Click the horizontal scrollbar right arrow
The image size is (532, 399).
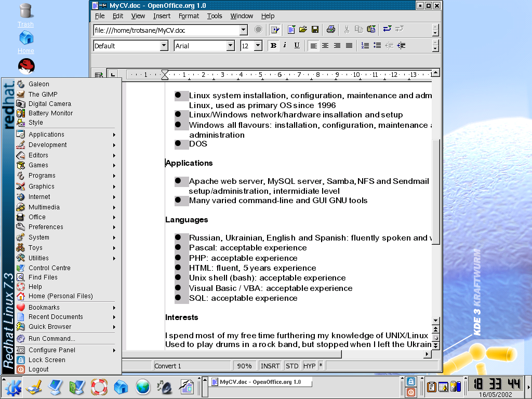coord(427,354)
